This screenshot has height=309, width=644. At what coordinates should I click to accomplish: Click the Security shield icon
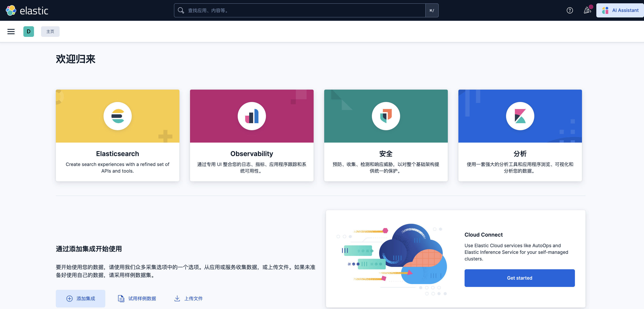(386, 116)
